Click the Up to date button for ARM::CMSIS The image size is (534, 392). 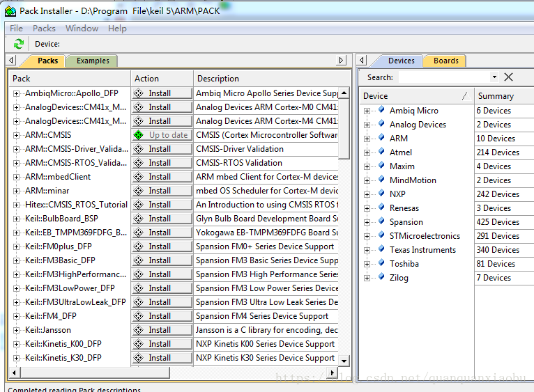162,135
